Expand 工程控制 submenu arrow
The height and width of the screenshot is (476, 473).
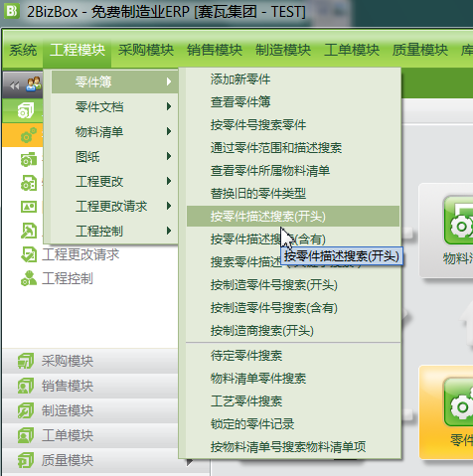click(169, 231)
